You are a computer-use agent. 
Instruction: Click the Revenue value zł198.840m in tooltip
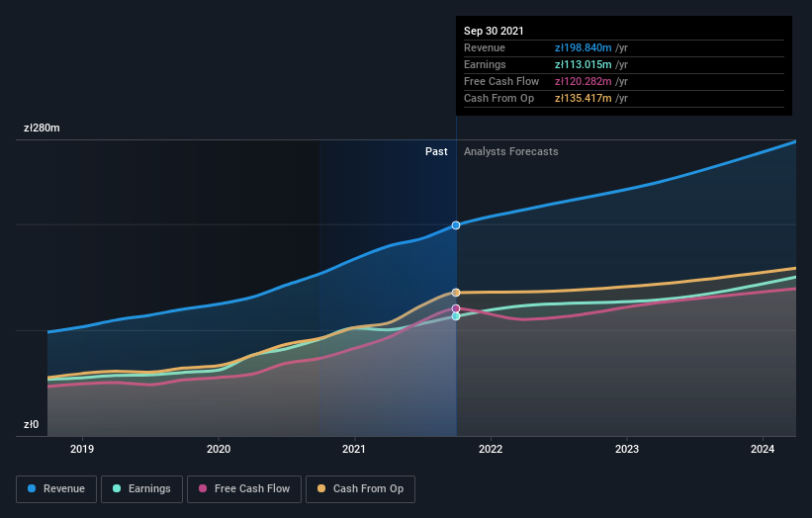click(584, 47)
